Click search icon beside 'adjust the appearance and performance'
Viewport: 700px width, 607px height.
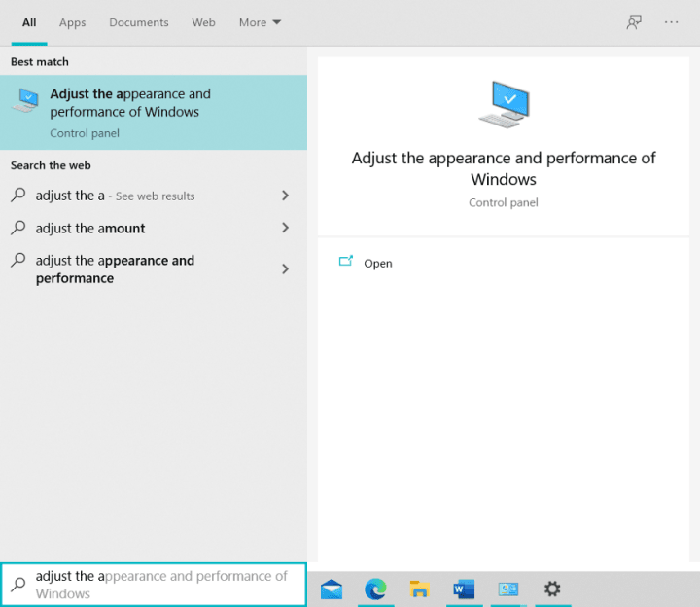[18, 260]
